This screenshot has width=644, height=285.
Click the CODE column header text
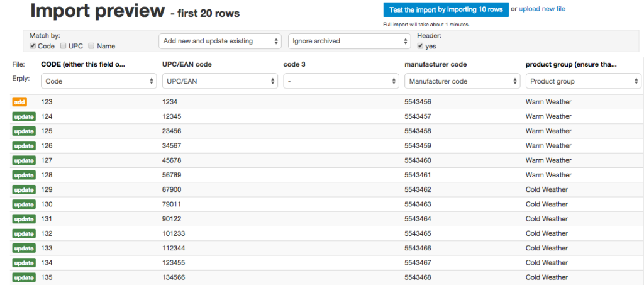point(83,64)
